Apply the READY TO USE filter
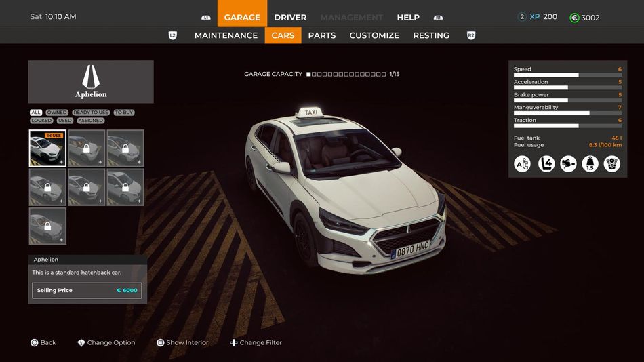This screenshot has width=644, height=362. click(91, 112)
